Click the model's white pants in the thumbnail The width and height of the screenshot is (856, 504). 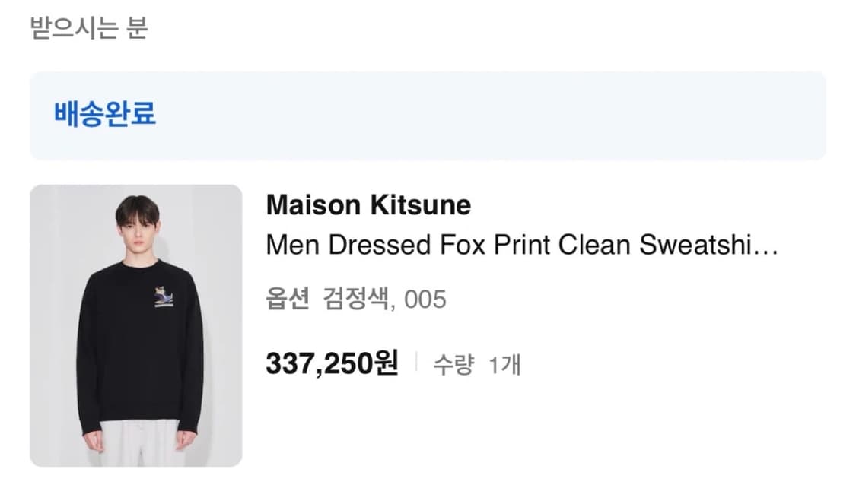tap(141, 443)
